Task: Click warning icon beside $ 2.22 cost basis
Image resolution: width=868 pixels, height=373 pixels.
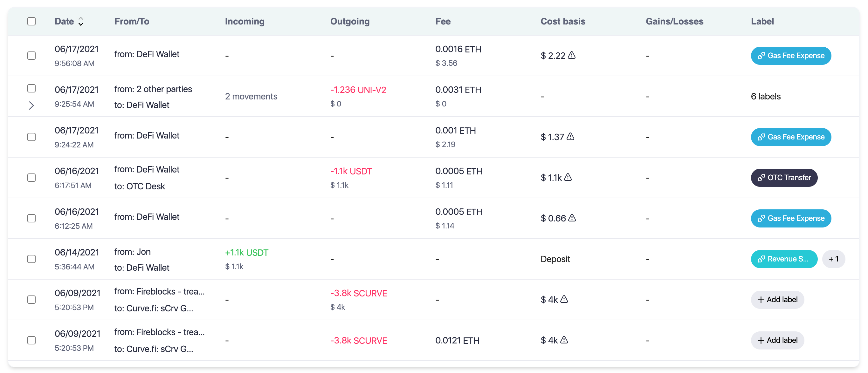Action: click(572, 55)
